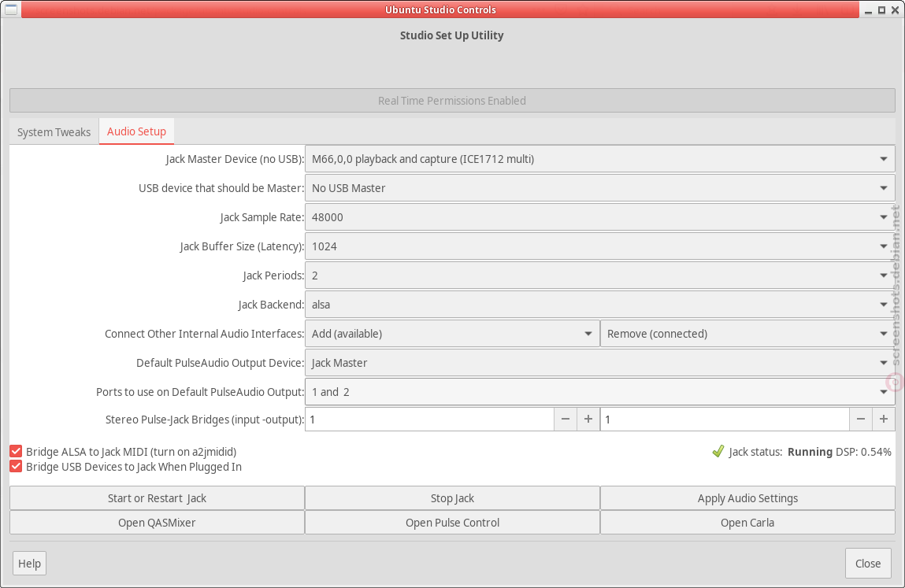Launch Open Pulse Control
This screenshot has width=905, height=588.
tap(452, 522)
